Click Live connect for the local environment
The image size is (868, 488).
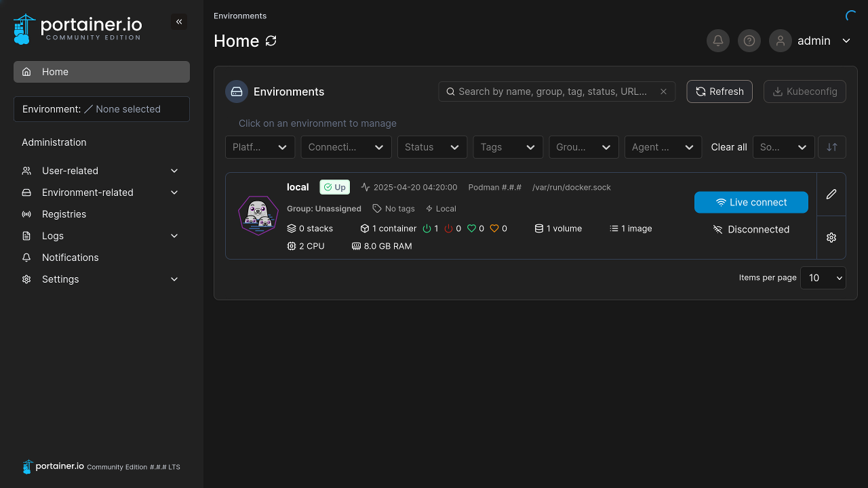(751, 202)
